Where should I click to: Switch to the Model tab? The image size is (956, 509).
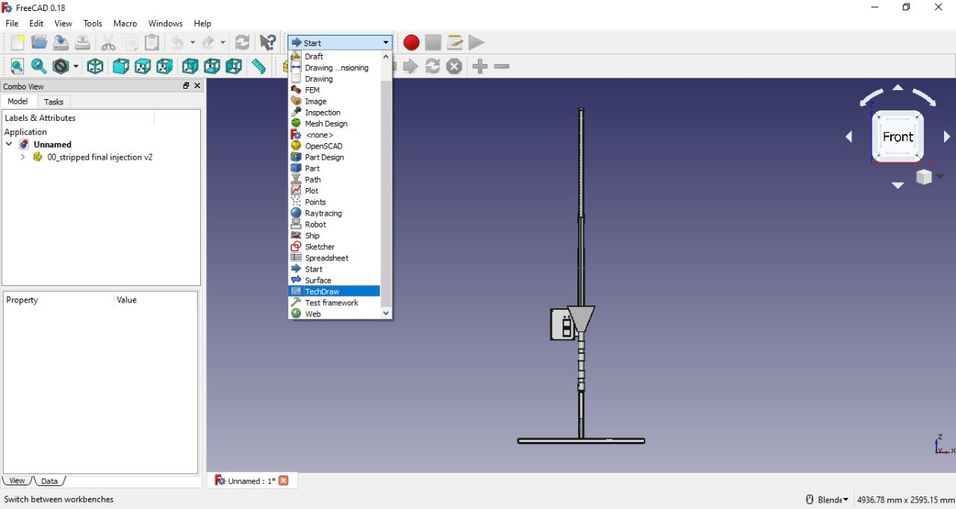click(x=18, y=101)
